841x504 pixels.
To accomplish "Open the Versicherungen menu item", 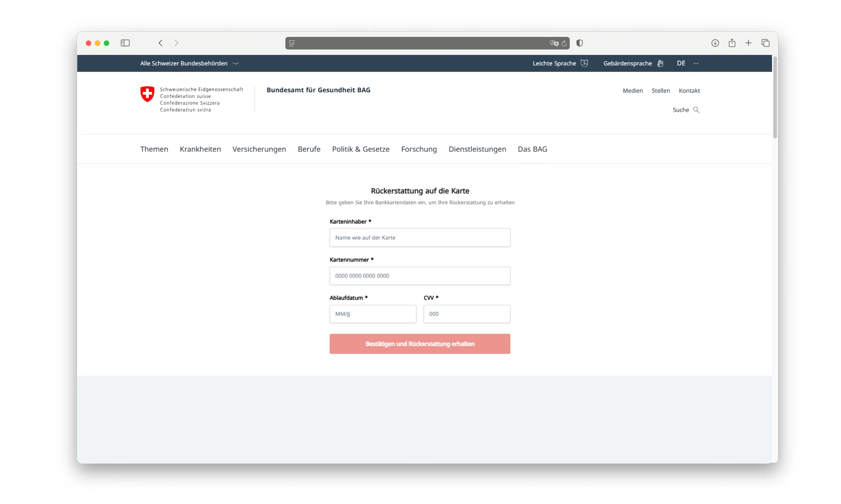I will coord(259,149).
